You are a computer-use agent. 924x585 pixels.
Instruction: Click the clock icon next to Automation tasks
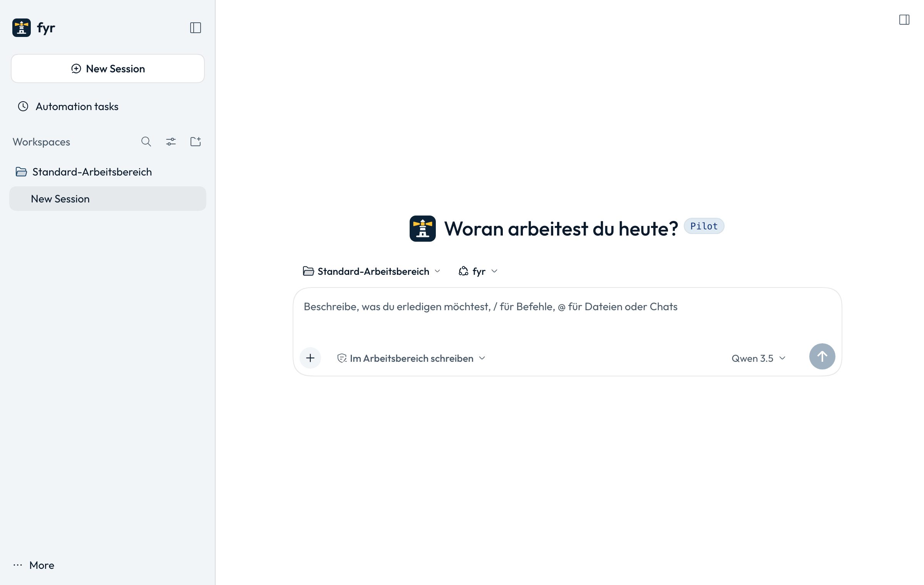[23, 107]
